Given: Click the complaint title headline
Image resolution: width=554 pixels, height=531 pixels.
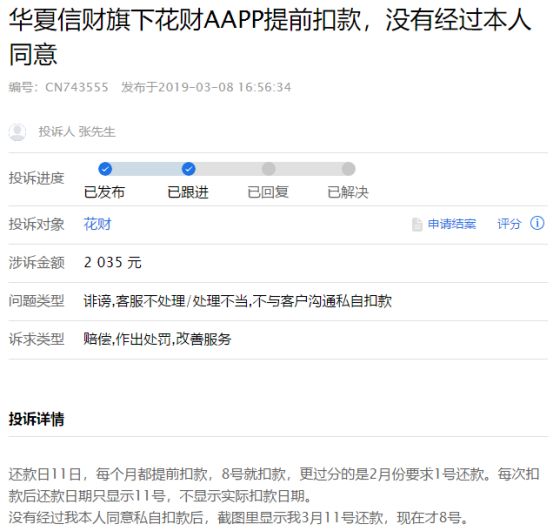Looking at the screenshot, I should click(270, 37).
